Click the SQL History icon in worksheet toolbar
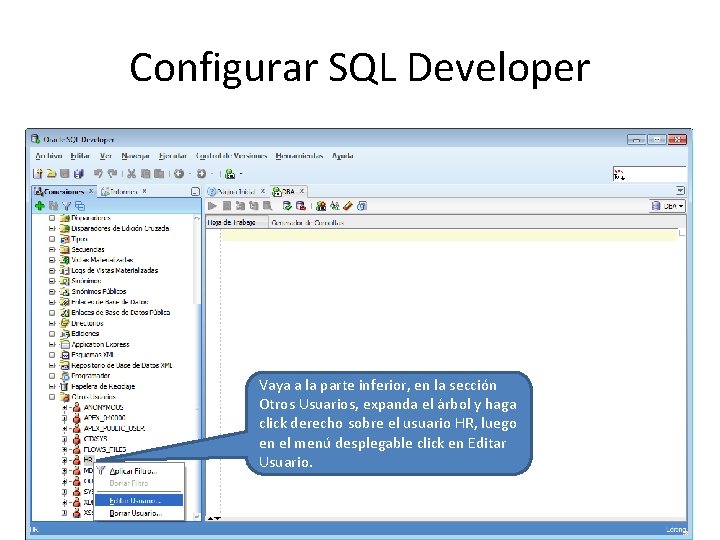 pyautogui.click(x=362, y=206)
